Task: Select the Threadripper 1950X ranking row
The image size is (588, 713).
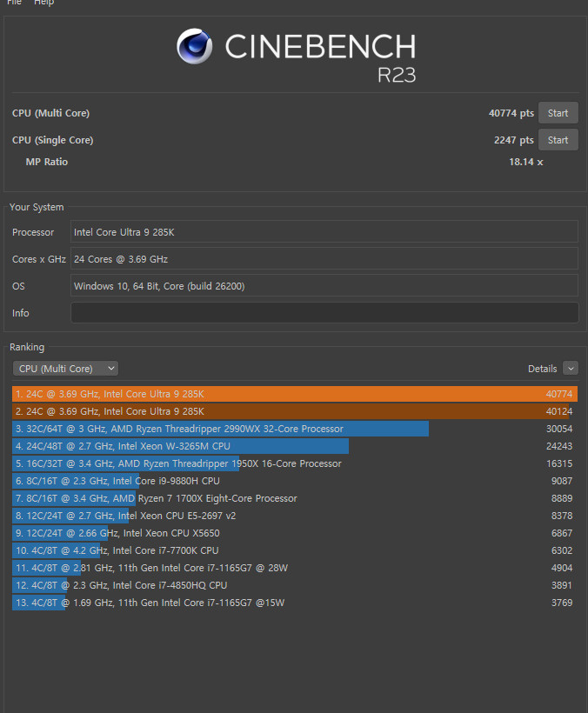Action: point(295,463)
